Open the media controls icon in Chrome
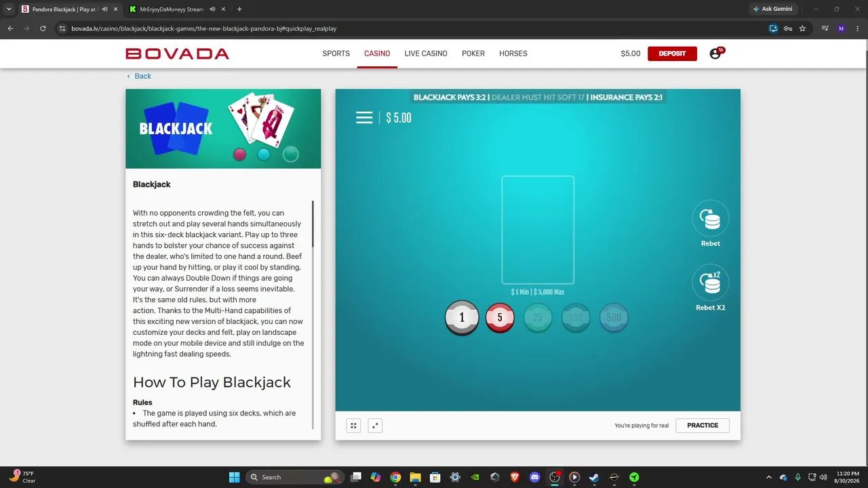The image size is (868, 488). tap(825, 28)
